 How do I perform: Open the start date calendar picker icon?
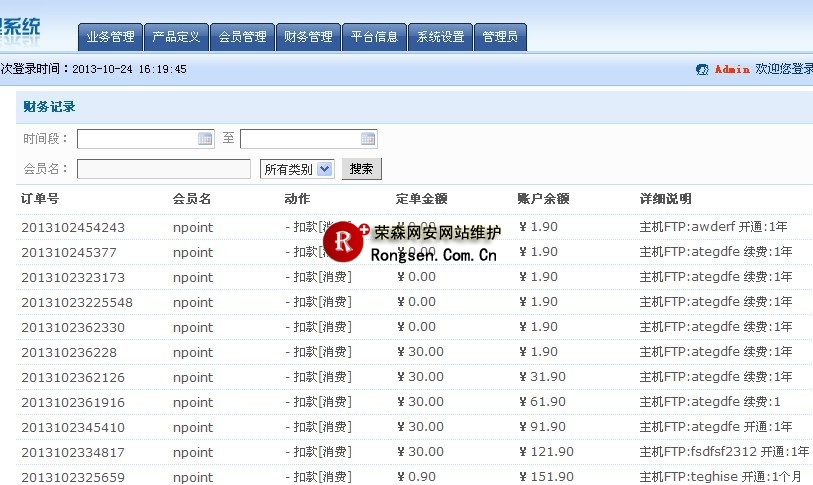click(x=205, y=139)
